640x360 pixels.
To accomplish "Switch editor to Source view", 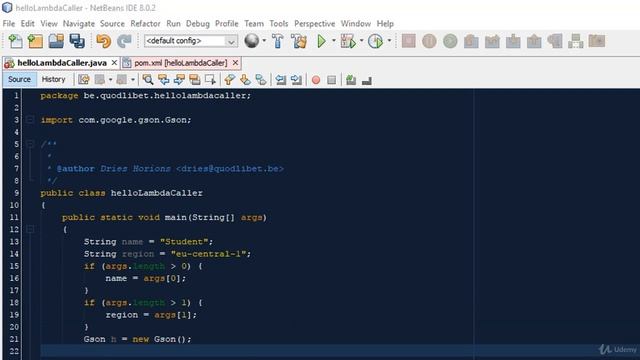I will 19,80.
